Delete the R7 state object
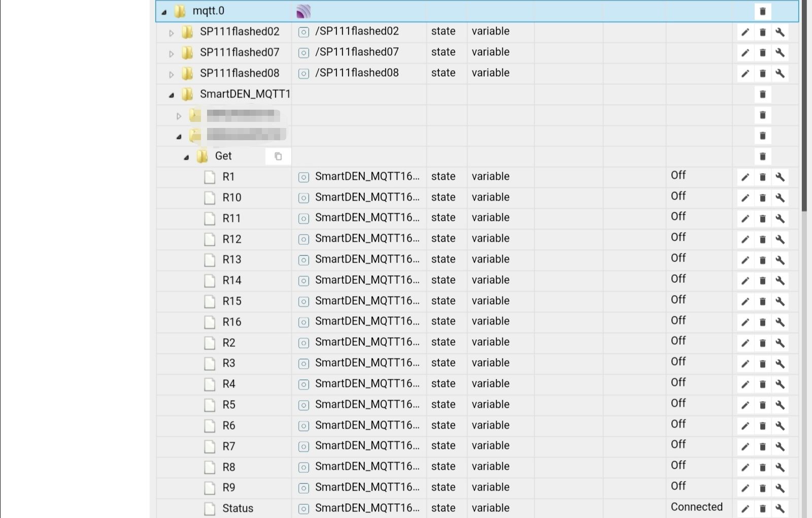 click(762, 446)
